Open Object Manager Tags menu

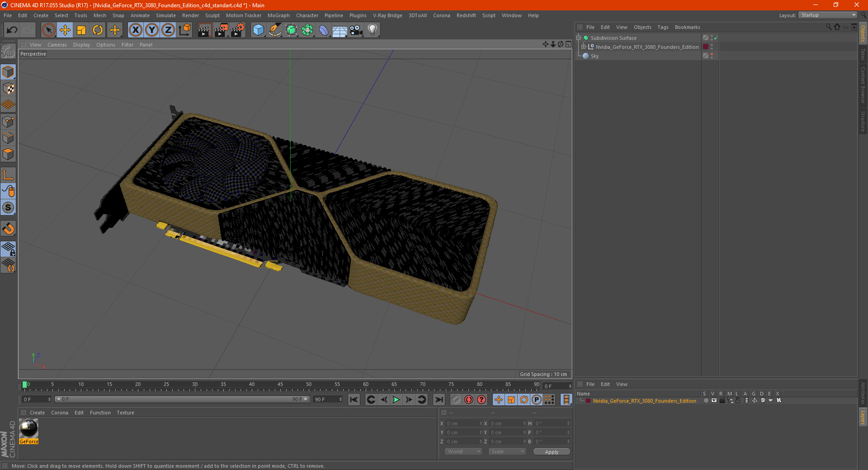pyautogui.click(x=663, y=27)
